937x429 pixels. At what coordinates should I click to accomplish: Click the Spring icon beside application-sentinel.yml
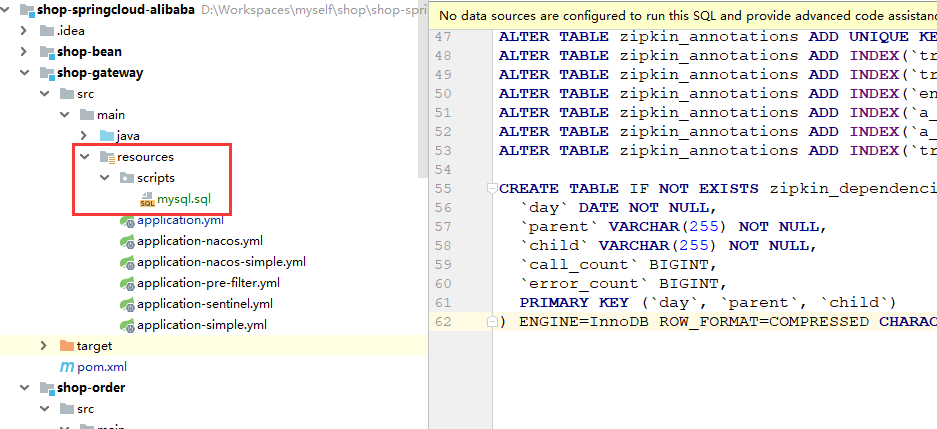point(127,304)
